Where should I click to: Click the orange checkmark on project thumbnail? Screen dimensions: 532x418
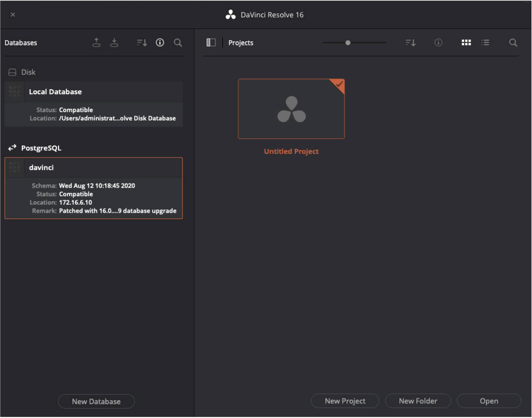(x=339, y=84)
